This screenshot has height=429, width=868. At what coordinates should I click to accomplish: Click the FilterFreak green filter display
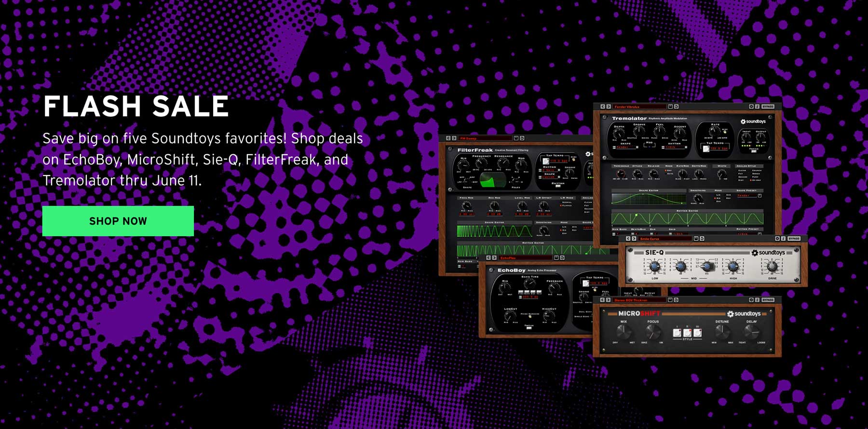coord(493,180)
